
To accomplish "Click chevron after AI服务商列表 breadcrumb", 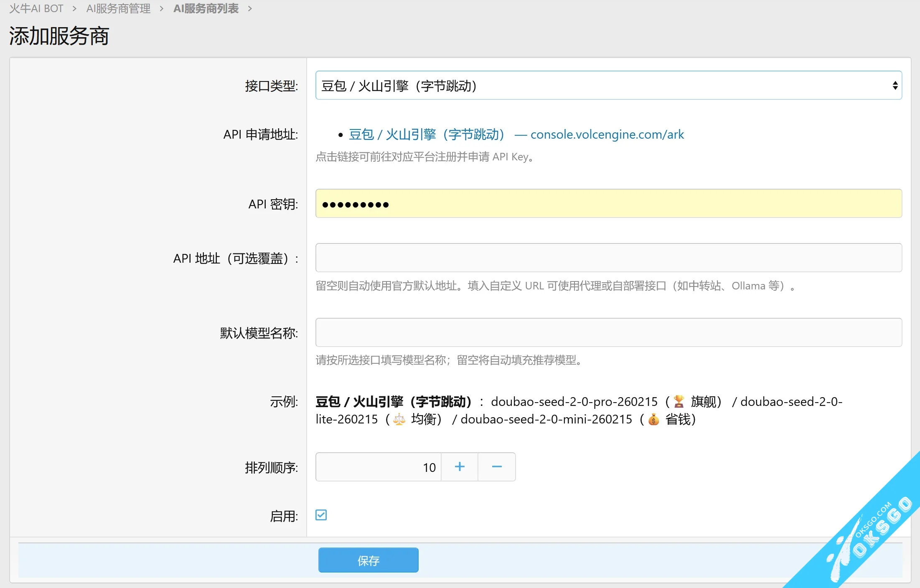I will (250, 9).
